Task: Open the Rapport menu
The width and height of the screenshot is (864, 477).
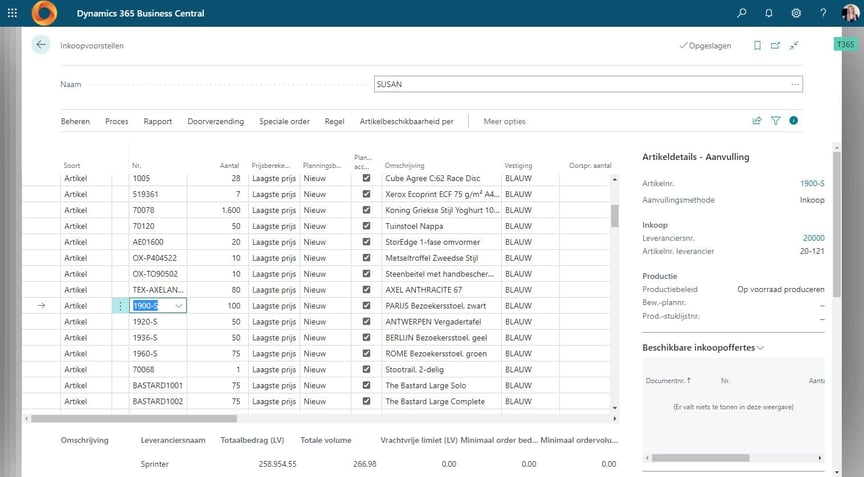Action: click(158, 121)
